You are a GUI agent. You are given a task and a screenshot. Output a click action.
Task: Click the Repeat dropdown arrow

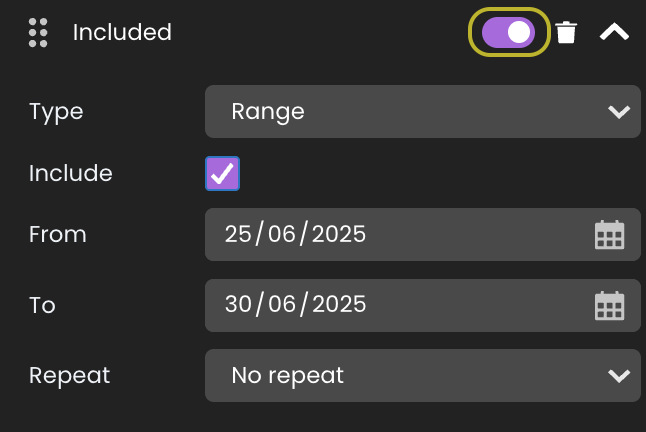pos(619,376)
